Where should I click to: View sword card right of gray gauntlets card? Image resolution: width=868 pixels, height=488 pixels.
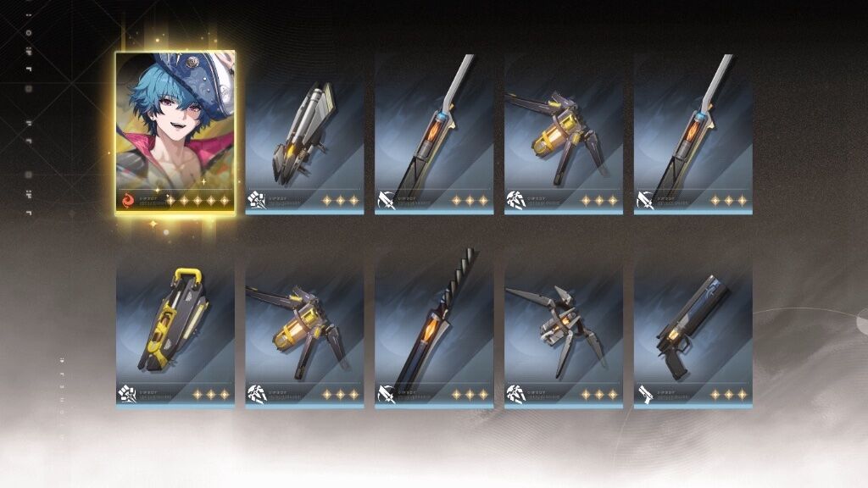pos(434,133)
